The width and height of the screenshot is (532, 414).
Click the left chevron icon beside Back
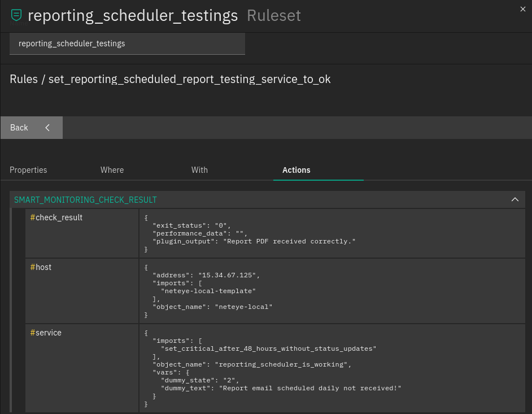tap(47, 128)
